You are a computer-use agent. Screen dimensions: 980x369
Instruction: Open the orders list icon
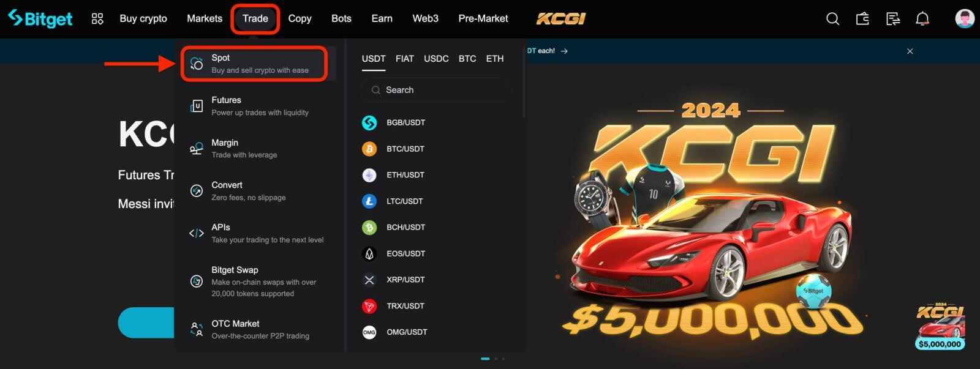pyautogui.click(x=892, y=19)
